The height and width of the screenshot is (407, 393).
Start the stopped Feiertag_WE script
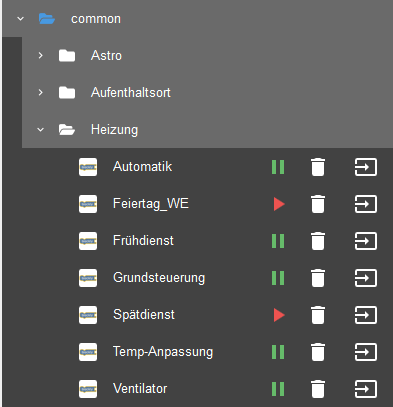pos(279,204)
